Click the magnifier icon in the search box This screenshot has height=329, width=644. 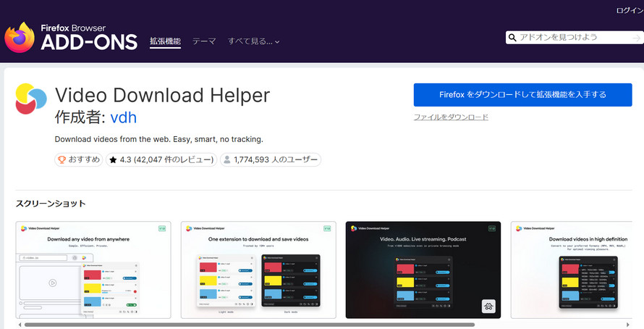(x=512, y=38)
